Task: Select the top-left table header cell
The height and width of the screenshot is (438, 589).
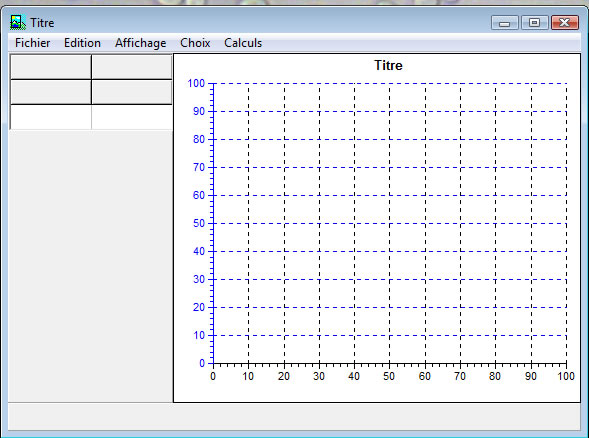Action: point(51,67)
